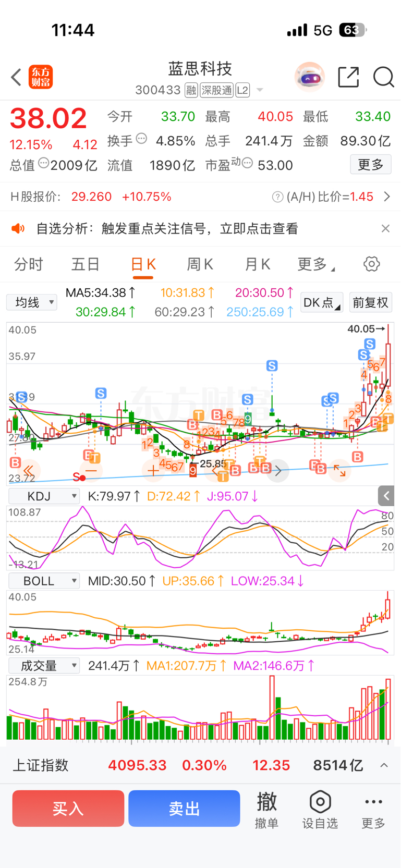The image size is (401, 868).
Task: Switch to the 五日 tab
Action: pos(85,264)
